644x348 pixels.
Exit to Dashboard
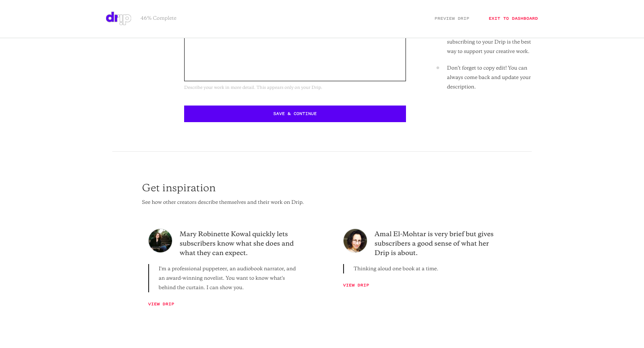click(x=513, y=18)
